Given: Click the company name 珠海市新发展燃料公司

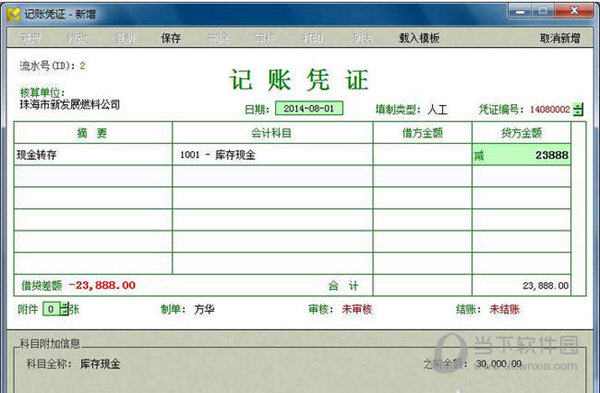Looking at the screenshot, I should tap(70, 104).
